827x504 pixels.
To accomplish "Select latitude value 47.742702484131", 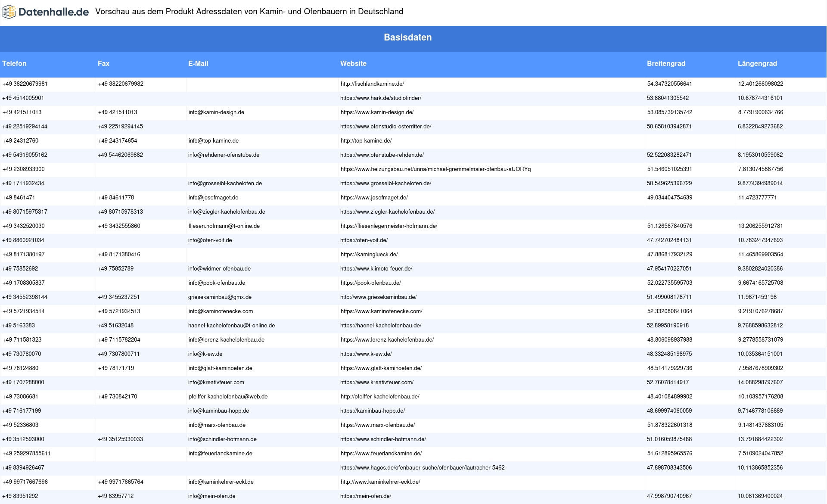I will tap(669, 240).
